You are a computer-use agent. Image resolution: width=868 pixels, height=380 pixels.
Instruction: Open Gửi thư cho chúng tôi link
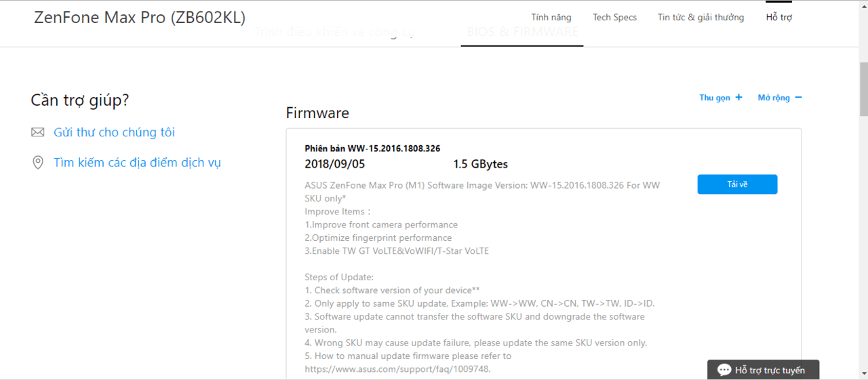[114, 132]
